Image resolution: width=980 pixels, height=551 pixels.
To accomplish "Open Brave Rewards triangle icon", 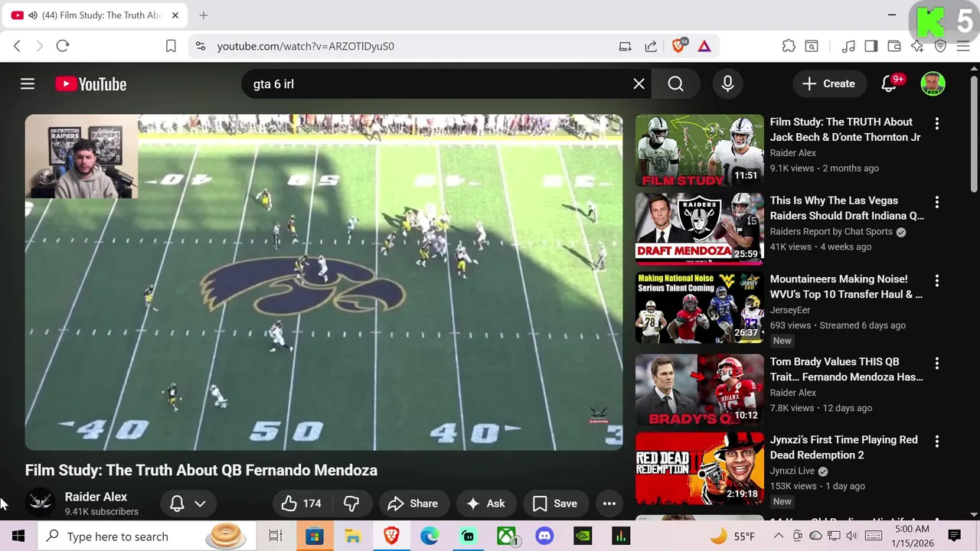I will click(704, 46).
